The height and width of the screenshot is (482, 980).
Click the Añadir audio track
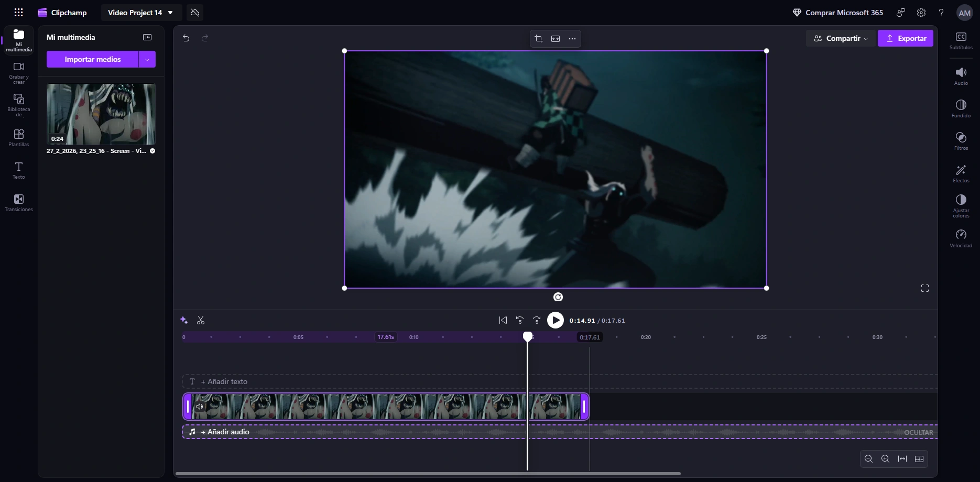[x=560, y=432]
